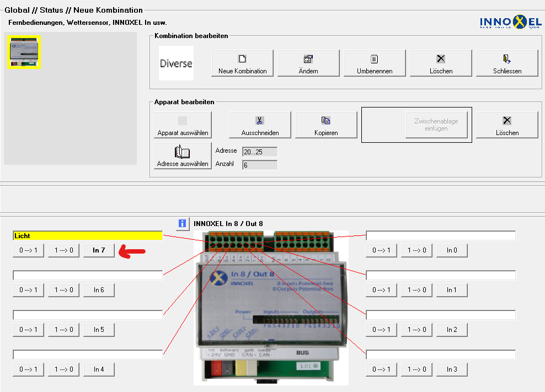545x392 pixels.
Task: Click the yellow Licht name field
Action: click(x=88, y=235)
